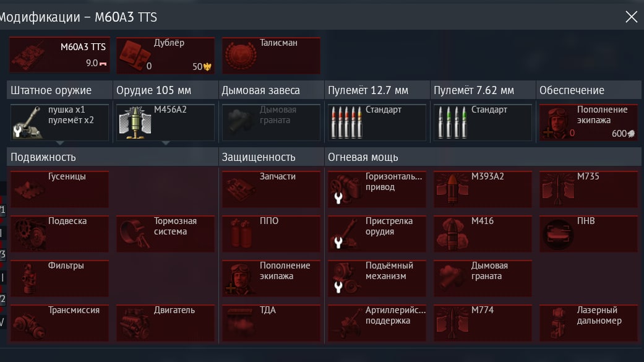Screen dimensions: 644x362
Task: Click the Штатное оружие column header
Action: 59,90
